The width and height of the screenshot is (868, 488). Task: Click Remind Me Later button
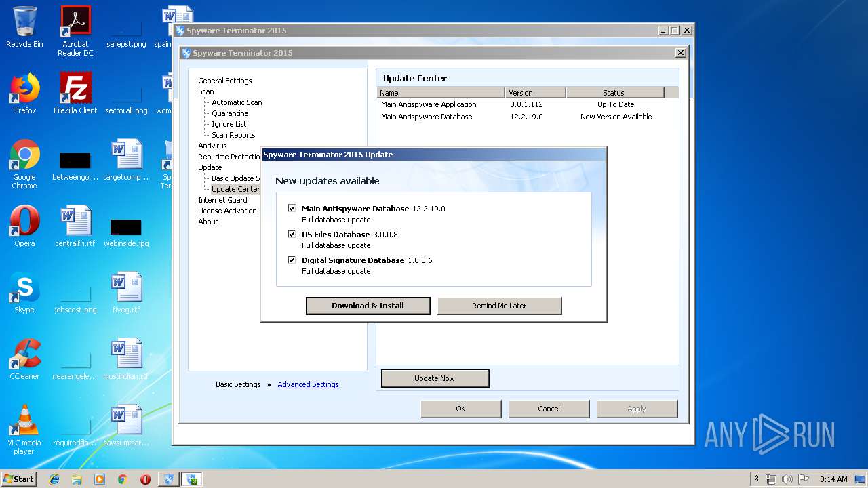tap(499, 306)
